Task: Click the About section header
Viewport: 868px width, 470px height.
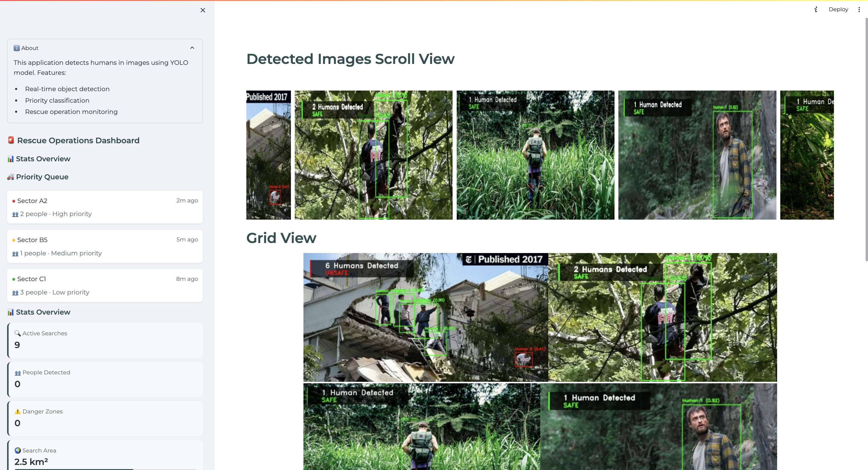Action: [30, 48]
